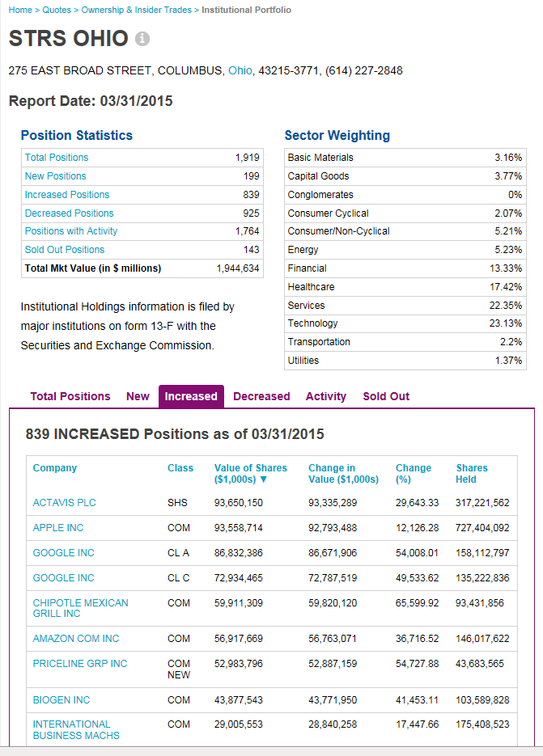Viewport: 543px width, 756px height.
Task: Click the Home breadcrumb link
Action: [20, 10]
